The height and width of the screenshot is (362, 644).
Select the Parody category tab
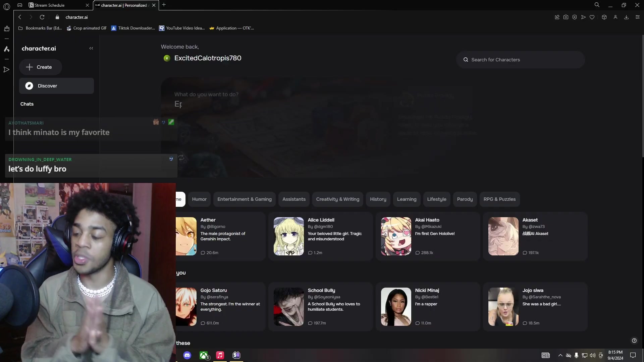(465, 199)
